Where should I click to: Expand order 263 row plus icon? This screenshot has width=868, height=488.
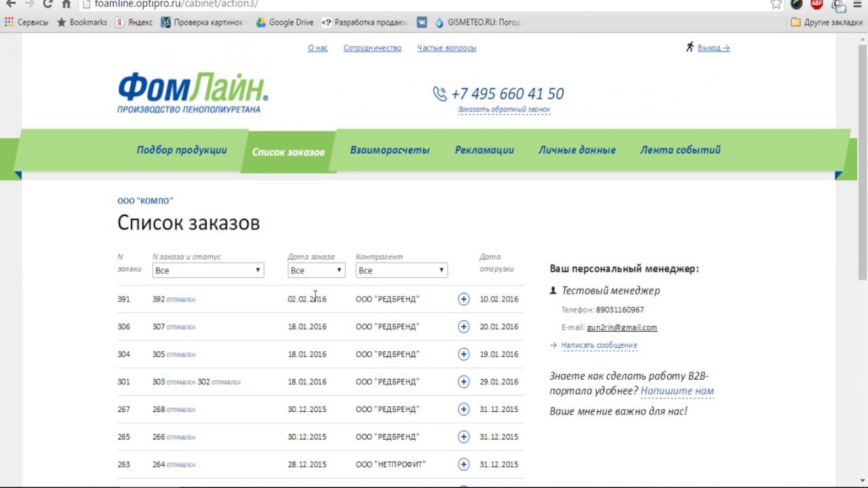point(463,464)
